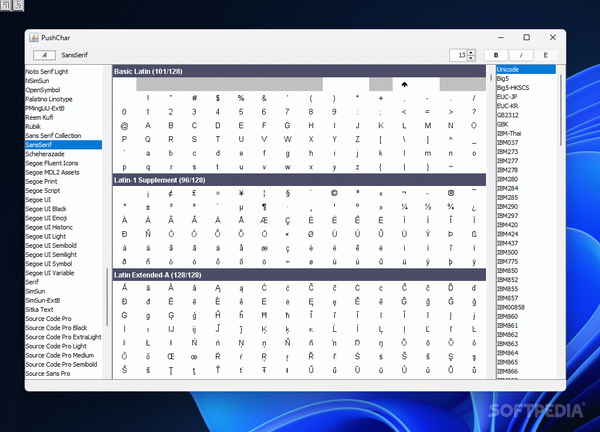Select the Big5-HKSCS encoding
The image size is (600, 432).
pos(513,88)
